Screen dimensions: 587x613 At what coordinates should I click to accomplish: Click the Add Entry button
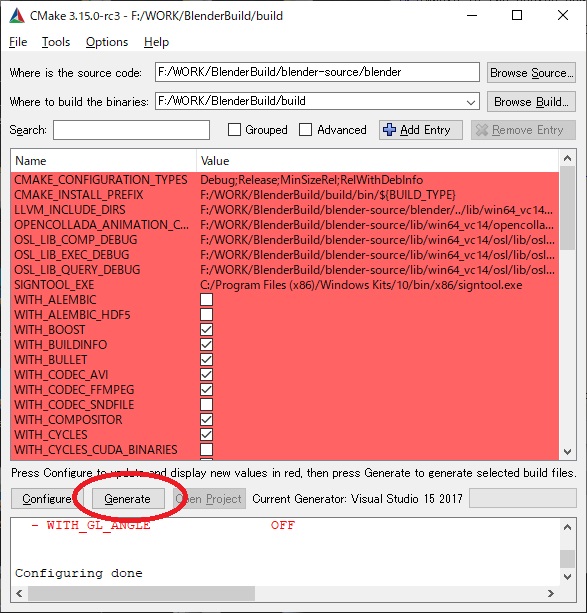pos(421,130)
